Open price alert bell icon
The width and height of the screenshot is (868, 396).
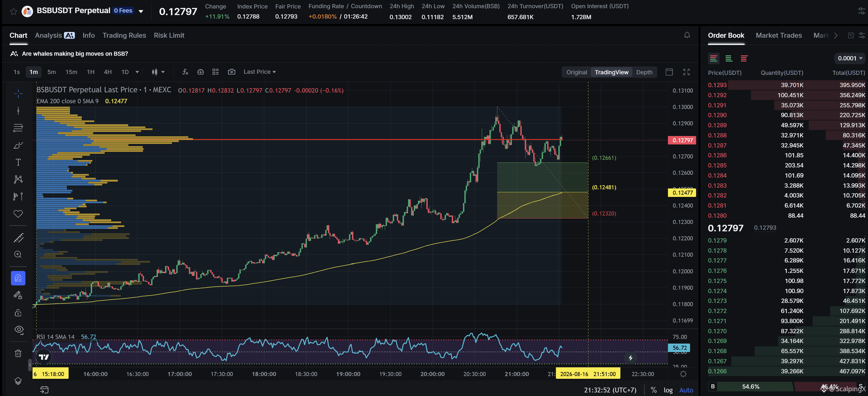click(687, 35)
